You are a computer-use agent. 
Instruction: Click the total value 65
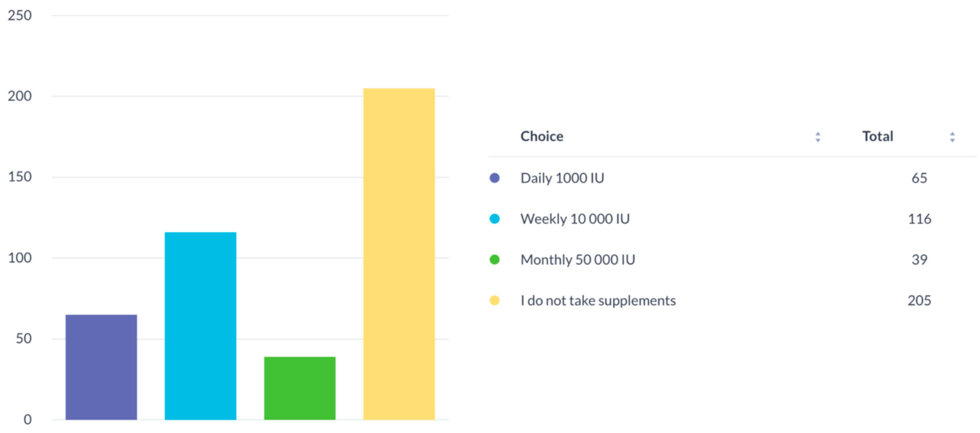tap(919, 178)
